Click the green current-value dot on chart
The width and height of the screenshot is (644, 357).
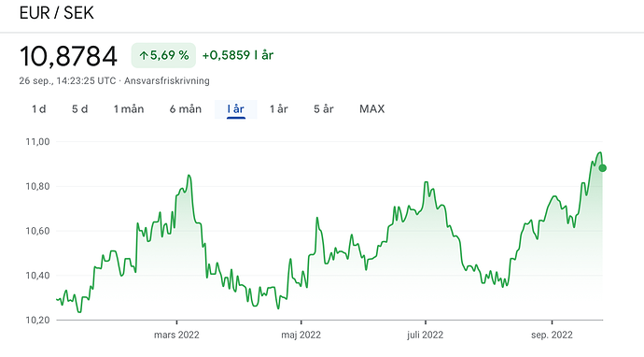click(603, 168)
